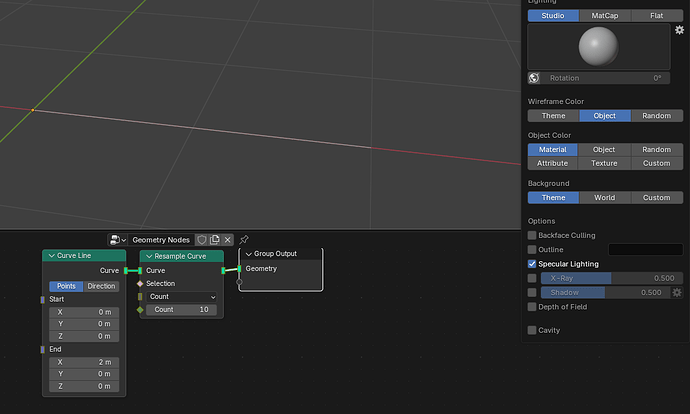The width and height of the screenshot is (690, 414).
Task: Click the Resample Curve output socket
Action: [x=224, y=270]
